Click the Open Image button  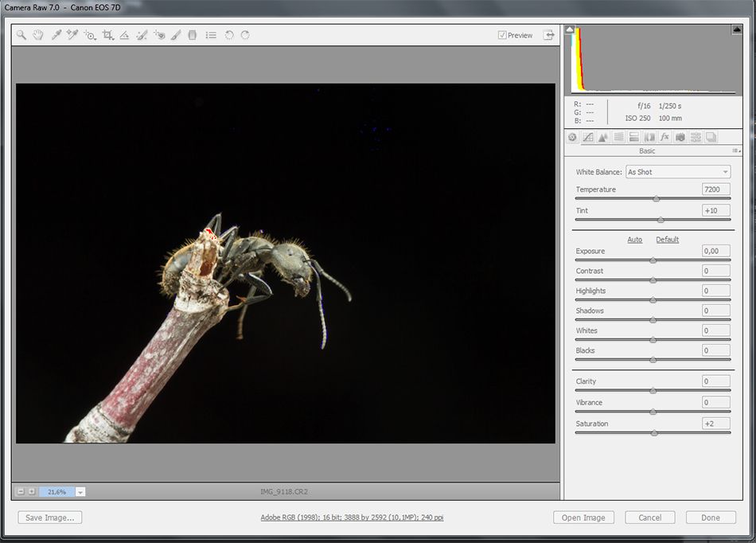click(583, 518)
